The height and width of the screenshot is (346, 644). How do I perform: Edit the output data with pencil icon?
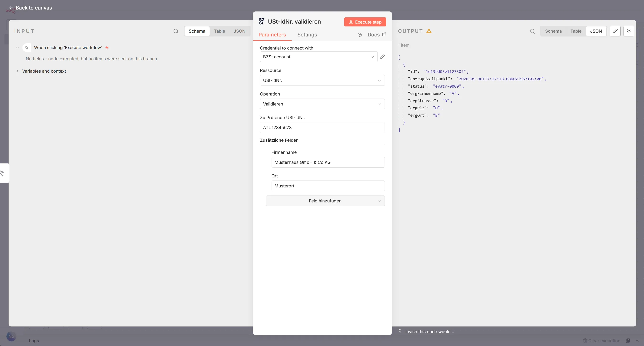pos(615,31)
